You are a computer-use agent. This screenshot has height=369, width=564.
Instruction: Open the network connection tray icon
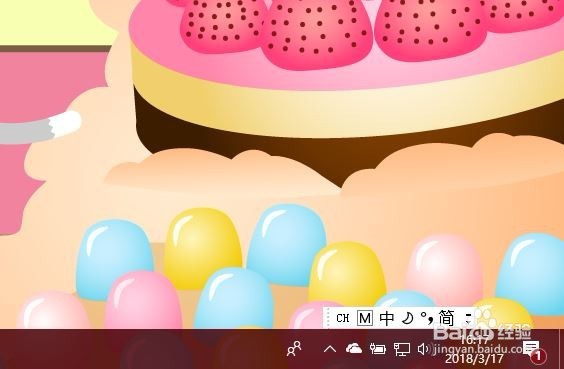click(x=402, y=349)
